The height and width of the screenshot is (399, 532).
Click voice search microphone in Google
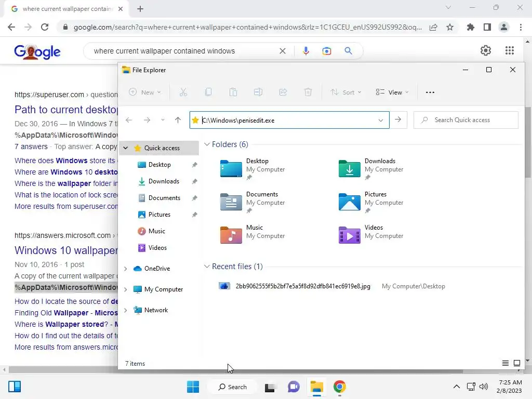click(305, 51)
